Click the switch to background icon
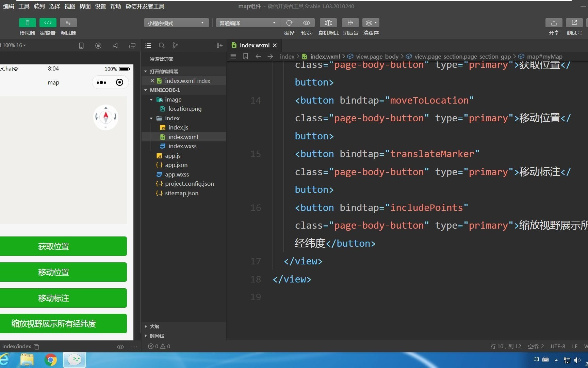588x368 pixels. 350,23
